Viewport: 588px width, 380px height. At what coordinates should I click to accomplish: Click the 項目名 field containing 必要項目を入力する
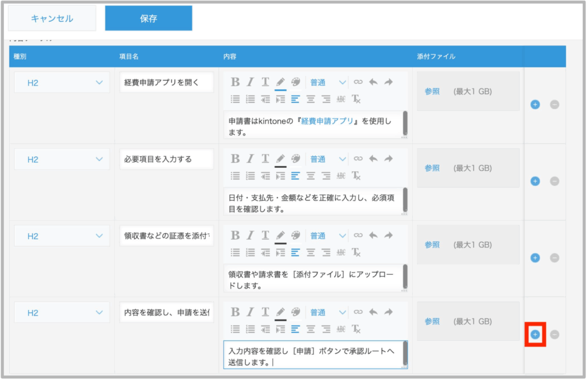(x=167, y=159)
